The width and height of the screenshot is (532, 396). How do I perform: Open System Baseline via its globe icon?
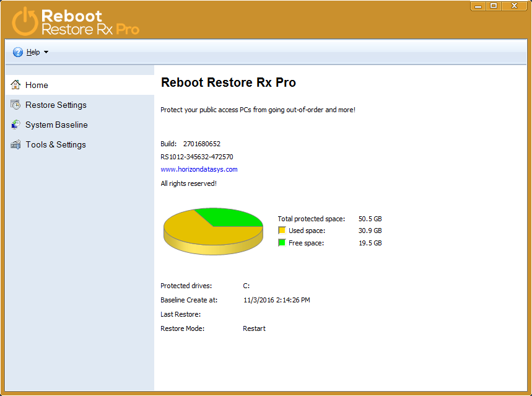pyautogui.click(x=14, y=125)
